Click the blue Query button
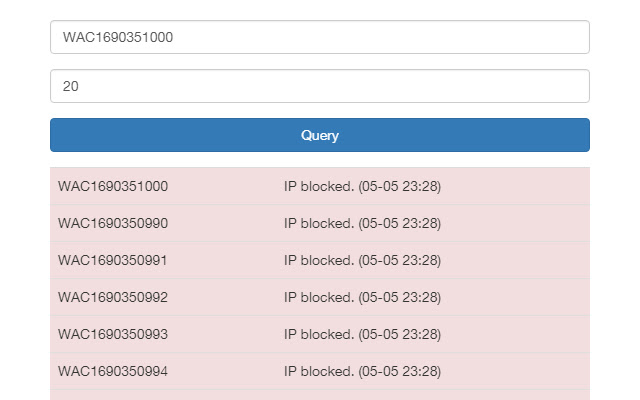 click(320, 135)
